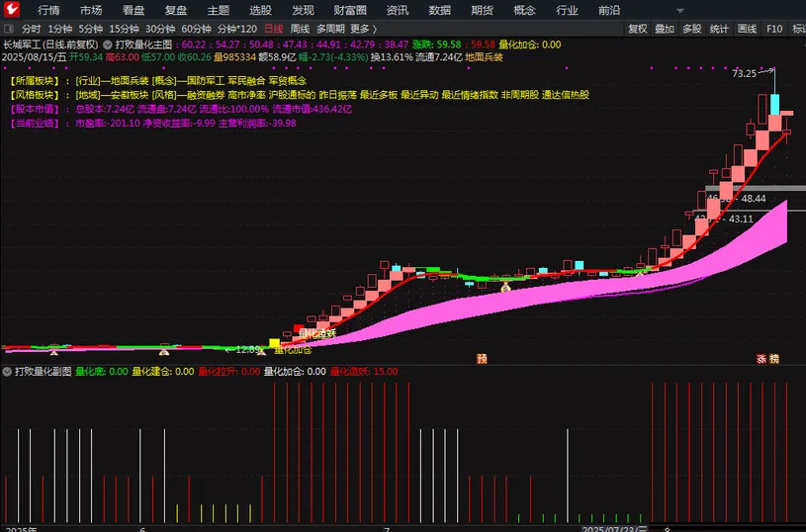
Task: Open the 行业 menu
Action: point(567,10)
